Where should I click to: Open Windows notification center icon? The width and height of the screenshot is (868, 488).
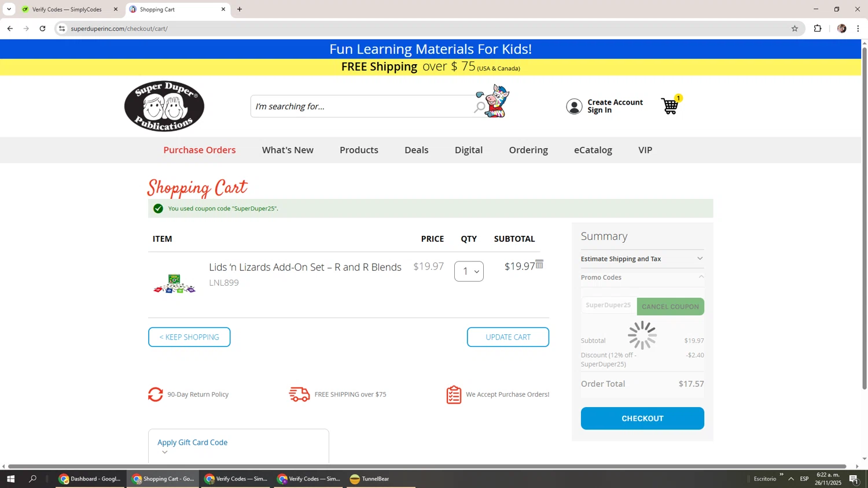click(854, 479)
